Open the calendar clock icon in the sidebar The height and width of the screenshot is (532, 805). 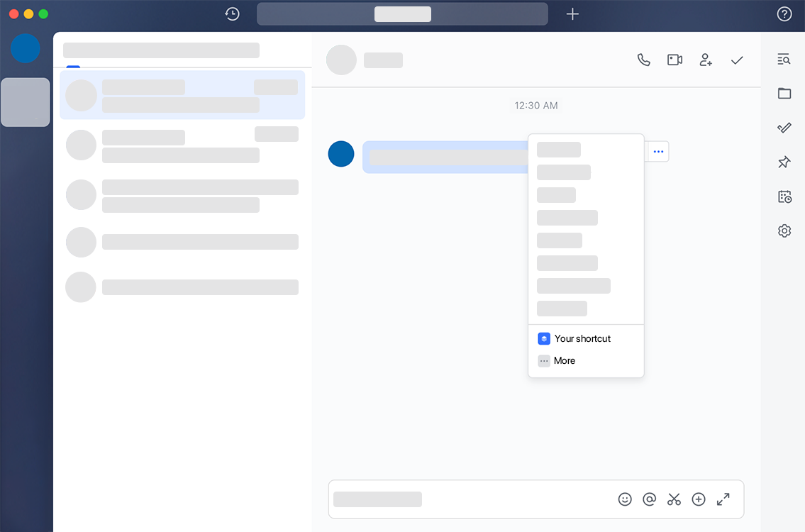pyautogui.click(x=784, y=196)
